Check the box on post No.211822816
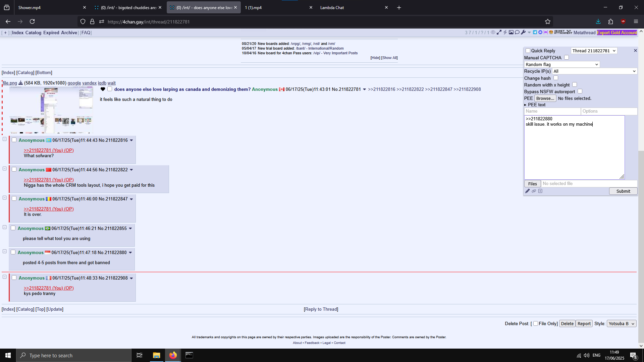The height and width of the screenshot is (362, 644). (x=14, y=140)
